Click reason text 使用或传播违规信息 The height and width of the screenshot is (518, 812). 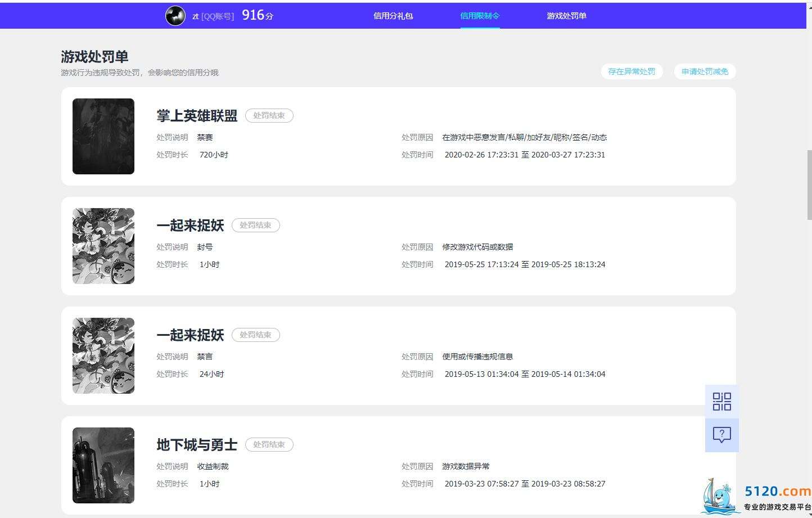coord(477,357)
